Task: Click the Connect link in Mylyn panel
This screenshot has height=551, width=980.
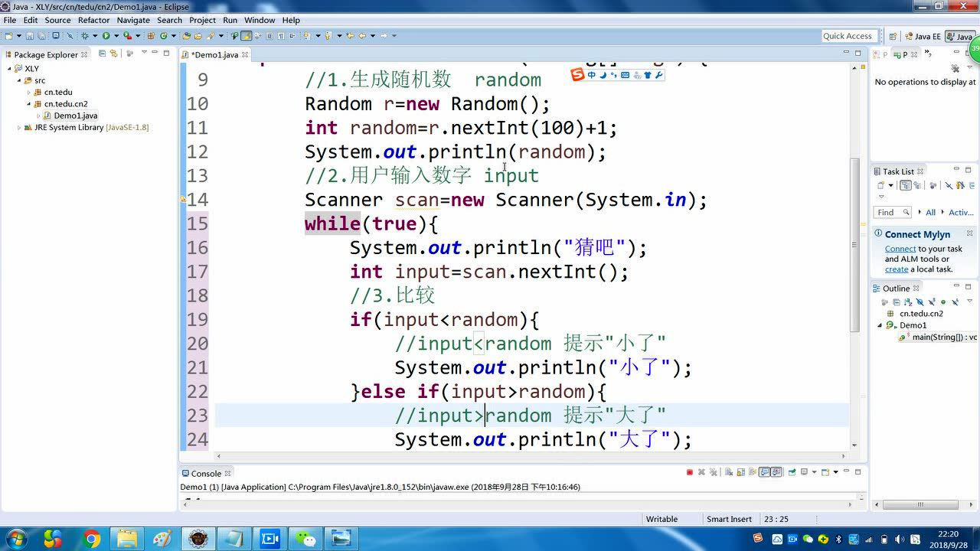Action: coord(900,249)
